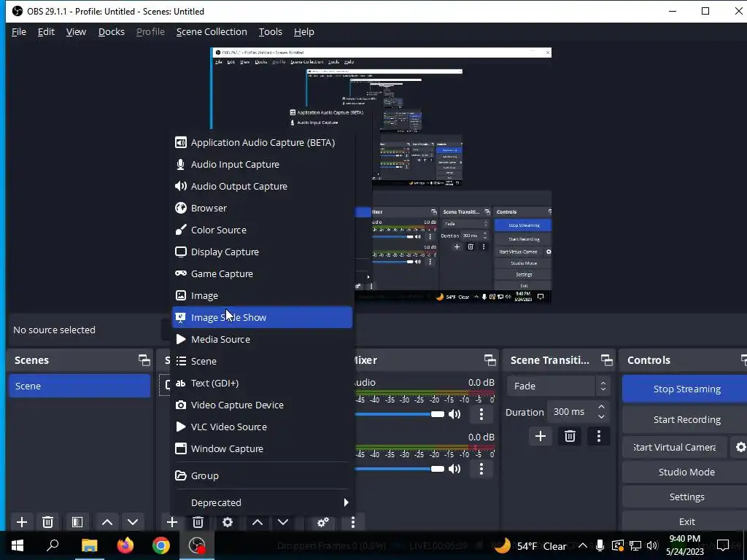The image size is (747, 560).
Task: Open options menu for first audio channel
Action: pyautogui.click(x=481, y=414)
